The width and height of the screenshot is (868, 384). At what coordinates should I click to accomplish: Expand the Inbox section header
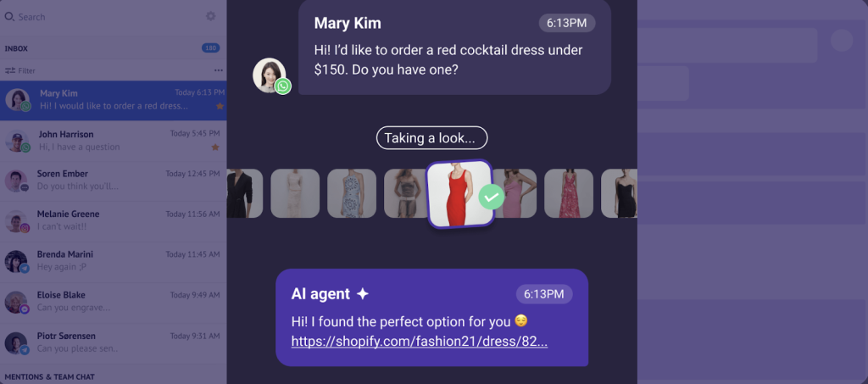[16, 48]
